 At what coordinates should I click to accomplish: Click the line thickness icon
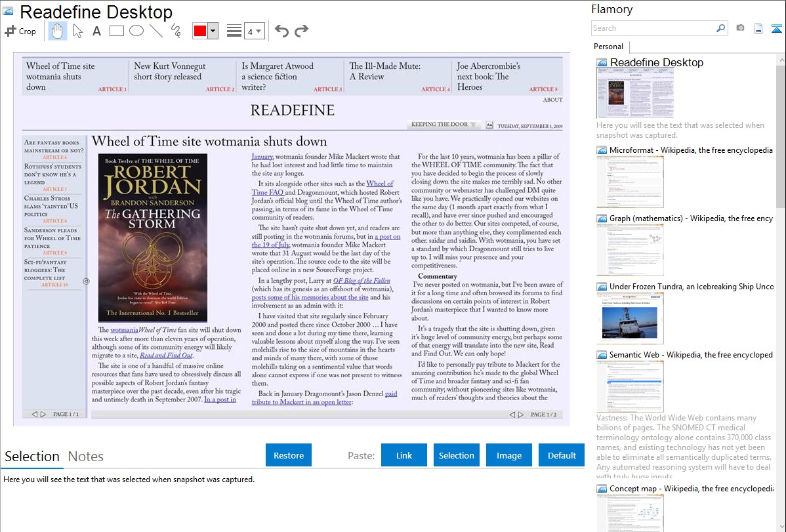click(x=234, y=31)
